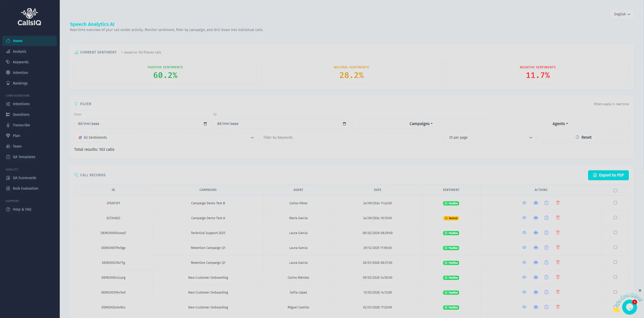This screenshot has height=318, width=644.
Task: Click date cell 13/03/2026 14:13:00
Action: [x=377, y=293]
